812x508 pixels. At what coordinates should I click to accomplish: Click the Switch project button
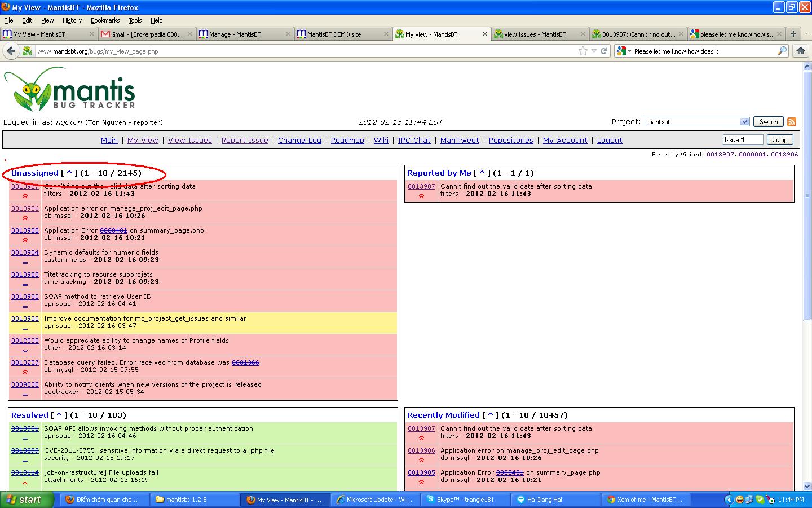(768, 122)
